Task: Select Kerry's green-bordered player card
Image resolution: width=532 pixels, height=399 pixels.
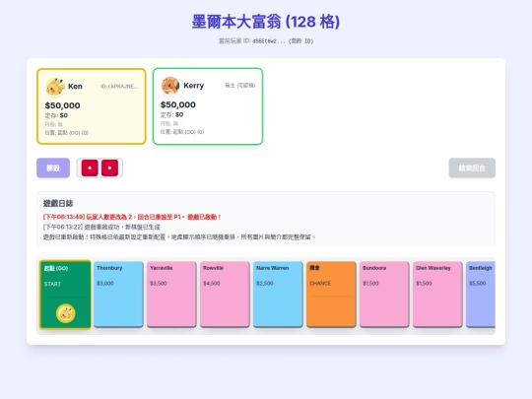Action: (x=208, y=106)
